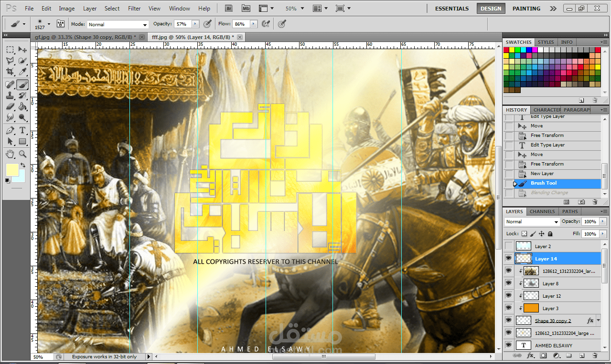Select the Crop tool
Screen dimensions: 611x364
tap(10, 72)
